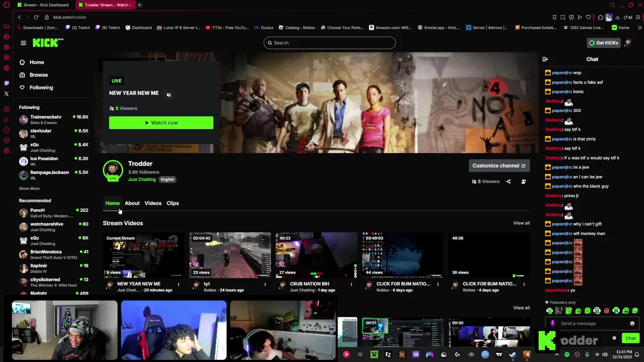This screenshot has height=362, width=644.
Task: Open options for tyt video
Action: pyautogui.click(x=265, y=284)
